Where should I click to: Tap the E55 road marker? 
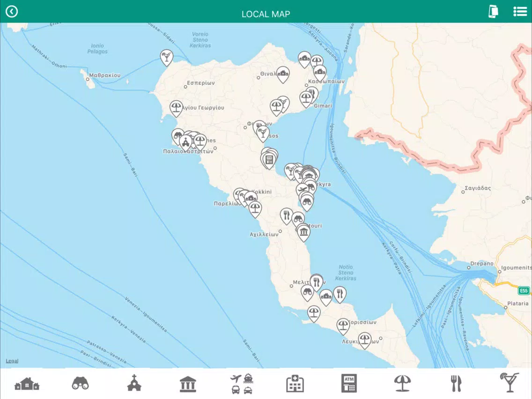(524, 290)
